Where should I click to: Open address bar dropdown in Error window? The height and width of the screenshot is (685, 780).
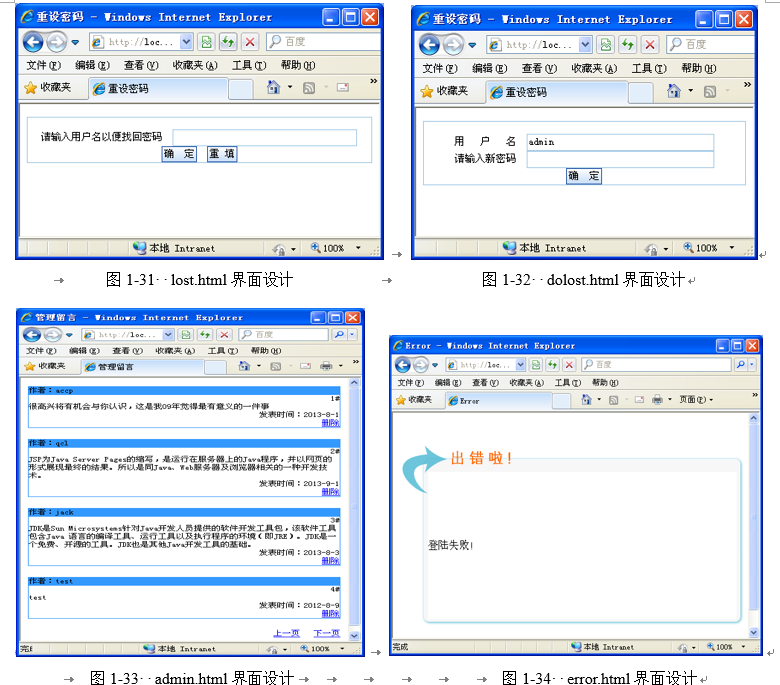[520, 365]
